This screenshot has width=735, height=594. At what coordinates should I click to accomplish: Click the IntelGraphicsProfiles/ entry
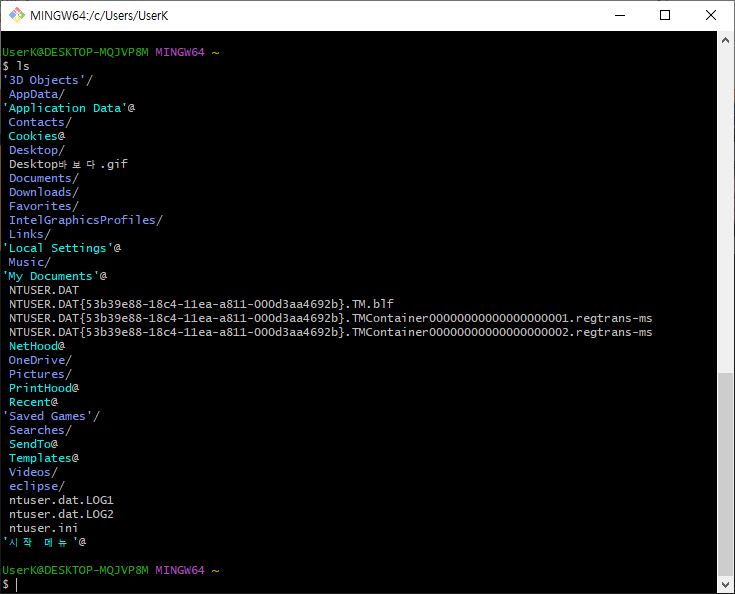pyautogui.click(x=86, y=220)
